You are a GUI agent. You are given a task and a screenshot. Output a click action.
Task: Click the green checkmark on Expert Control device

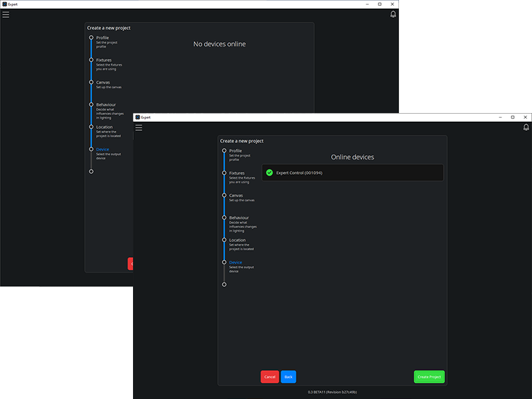click(x=269, y=172)
